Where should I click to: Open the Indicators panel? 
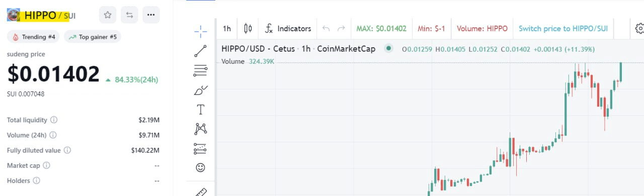point(288,29)
